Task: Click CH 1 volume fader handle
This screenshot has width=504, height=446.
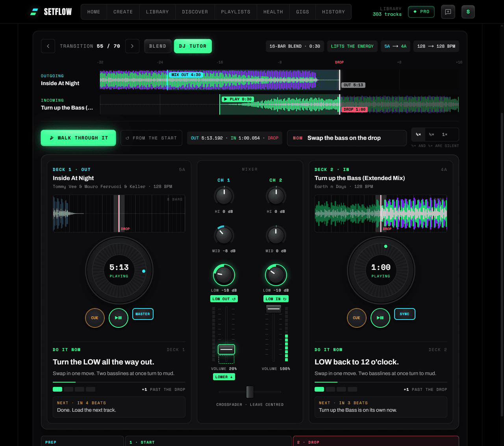Action: [x=226, y=349]
